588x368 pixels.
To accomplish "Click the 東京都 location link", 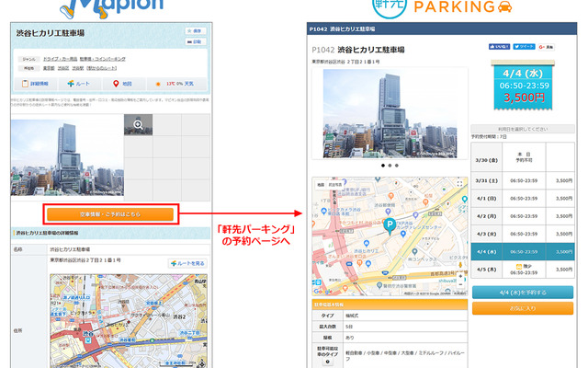I will click(49, 68).
